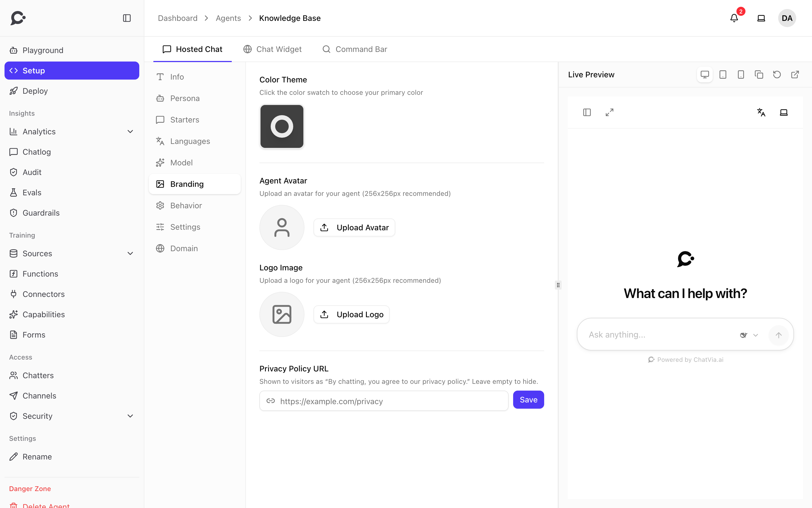Click the laptop icon in top header

coord(761,18)
